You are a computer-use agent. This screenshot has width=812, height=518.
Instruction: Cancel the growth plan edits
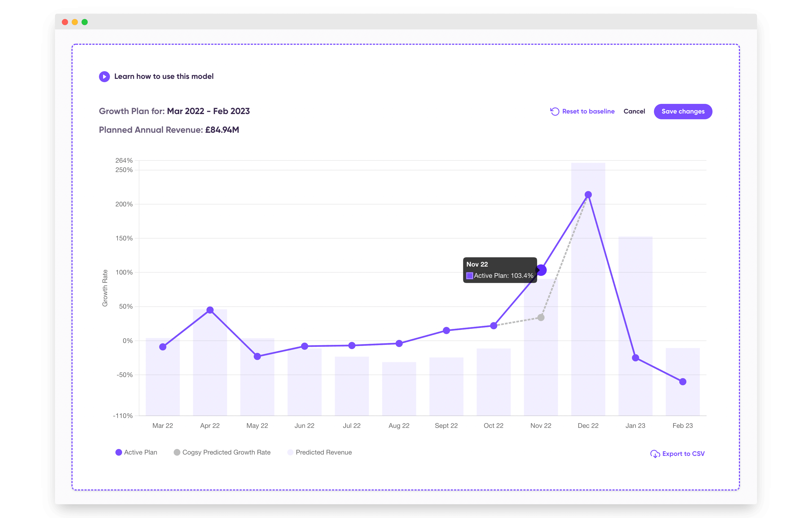[634, 112]
